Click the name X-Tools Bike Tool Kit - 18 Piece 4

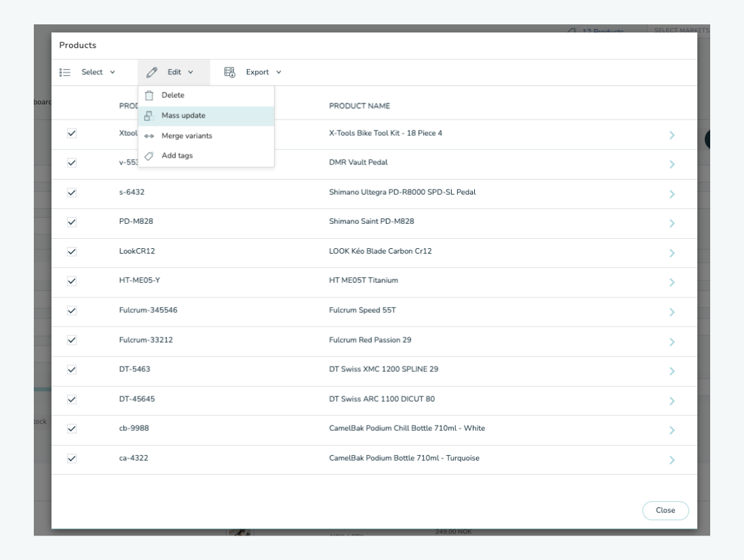[x=386, y=133]
